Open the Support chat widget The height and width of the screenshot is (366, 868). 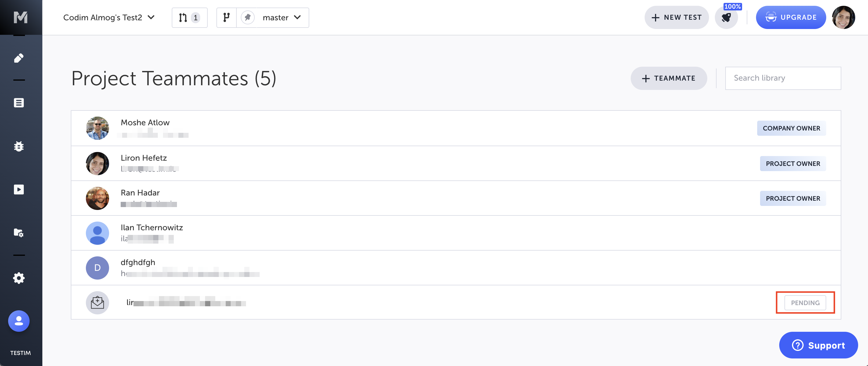[818, 345]
